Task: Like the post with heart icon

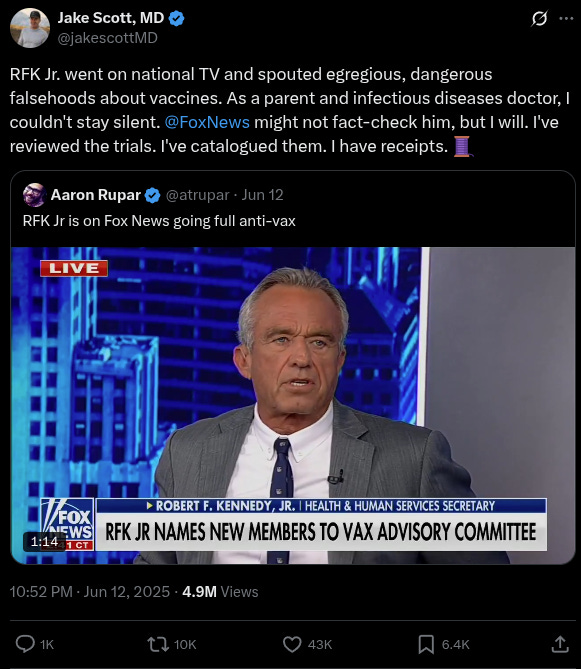Action: click(292, 644)
